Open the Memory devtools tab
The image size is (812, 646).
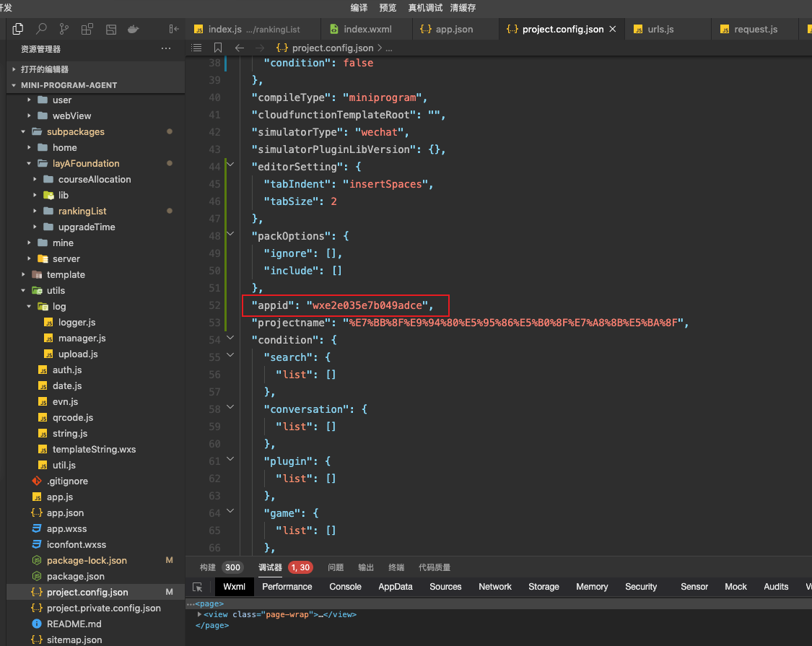[592, 586]
